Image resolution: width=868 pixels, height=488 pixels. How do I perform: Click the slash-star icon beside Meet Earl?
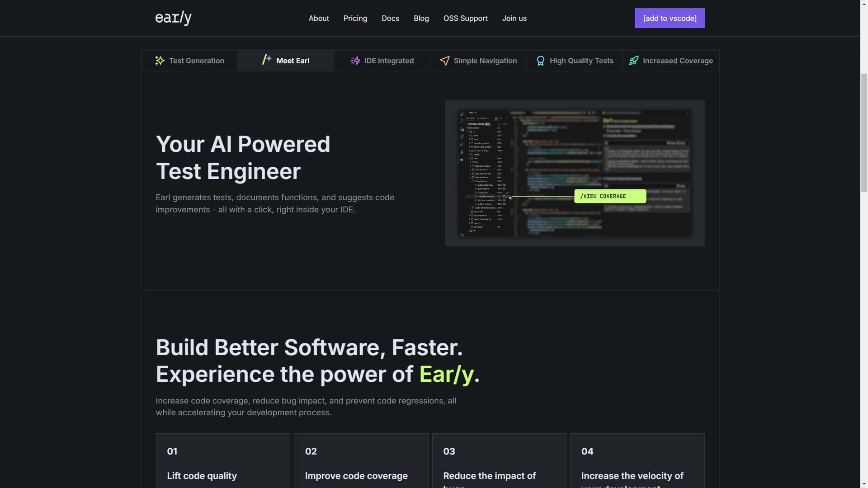click(x=267, y=60)
